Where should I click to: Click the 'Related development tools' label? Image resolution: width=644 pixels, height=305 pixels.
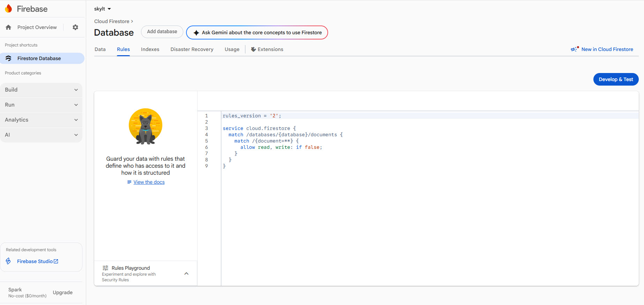click(31, 250)
